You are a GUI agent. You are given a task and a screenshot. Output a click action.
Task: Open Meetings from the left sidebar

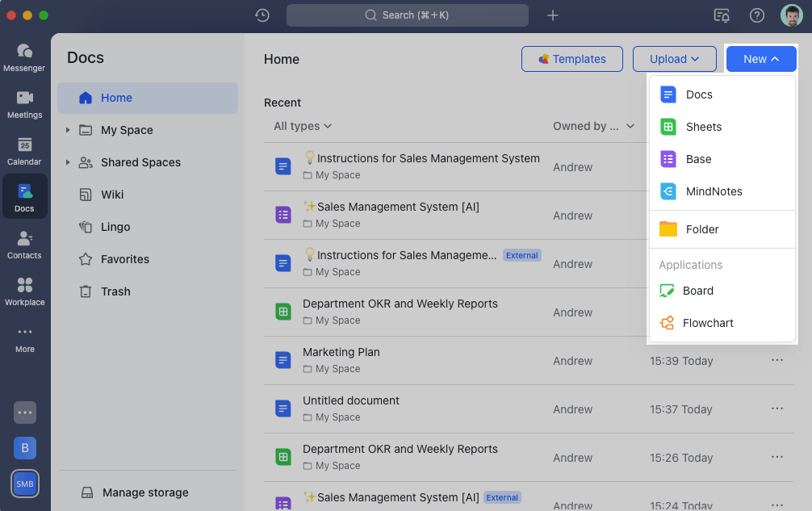24,103
